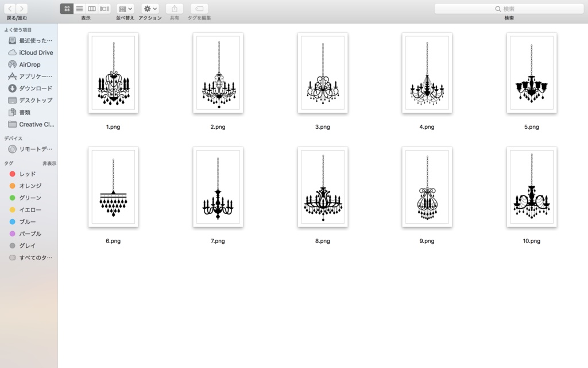
Task: Select the 3.png chandelier thumbnail
Action: [x=323, y=73]
